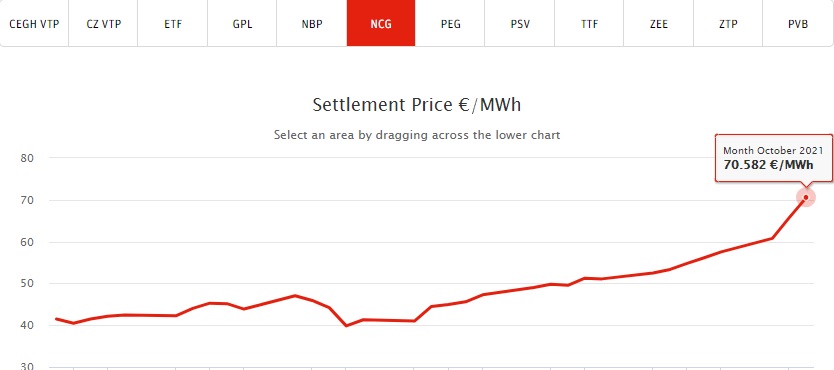Screen dimensions: 834x370
Task: Click the 60 y-axis label
Action: click(x=27, y=242)
